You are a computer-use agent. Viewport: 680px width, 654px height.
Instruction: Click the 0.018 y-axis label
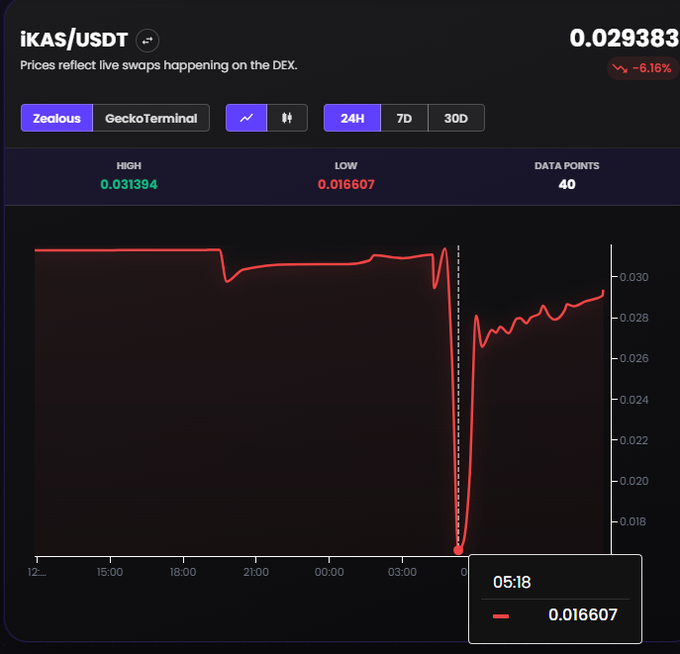click(x=633, y=521)
